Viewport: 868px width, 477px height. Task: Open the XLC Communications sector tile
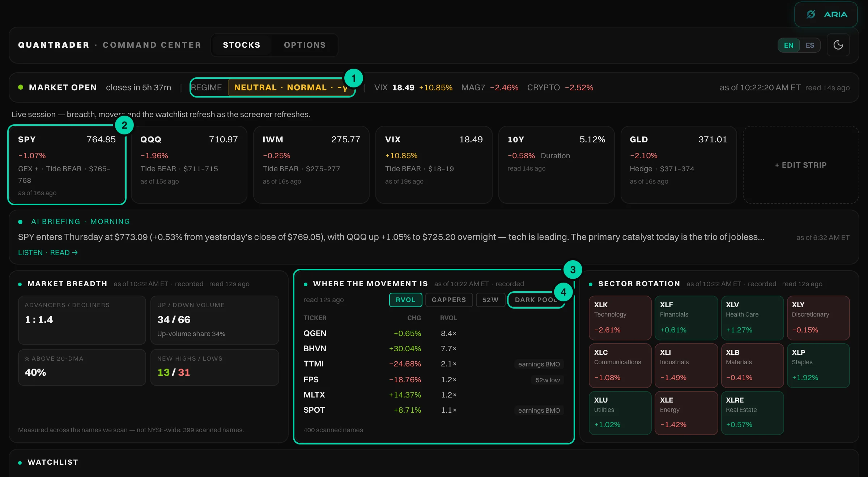coord(620,366)
